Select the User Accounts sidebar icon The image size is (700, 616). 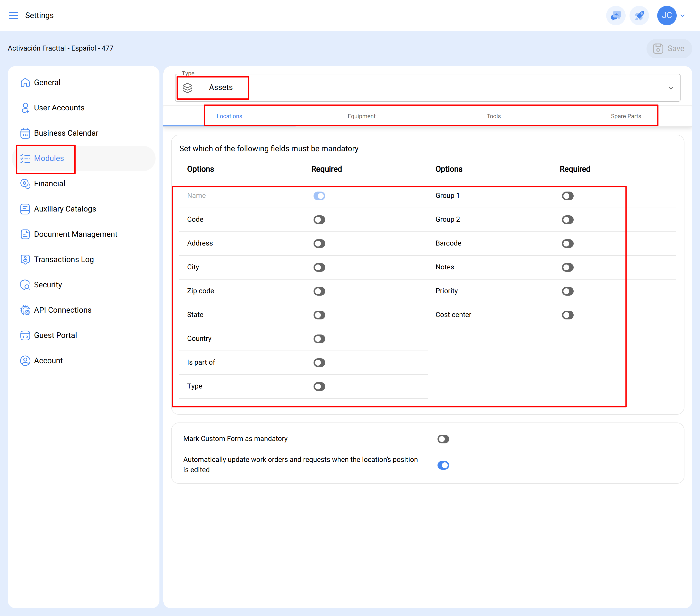pos(25,108)
